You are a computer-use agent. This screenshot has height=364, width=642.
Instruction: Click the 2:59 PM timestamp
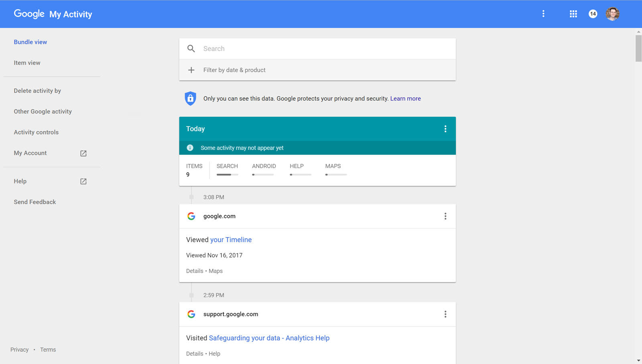(213, 295)
